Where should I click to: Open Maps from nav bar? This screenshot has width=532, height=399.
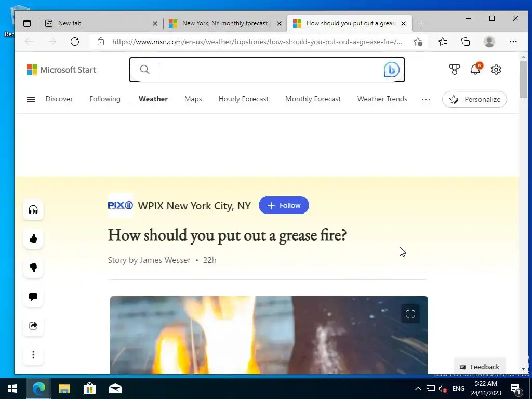(x=193, y=99)
